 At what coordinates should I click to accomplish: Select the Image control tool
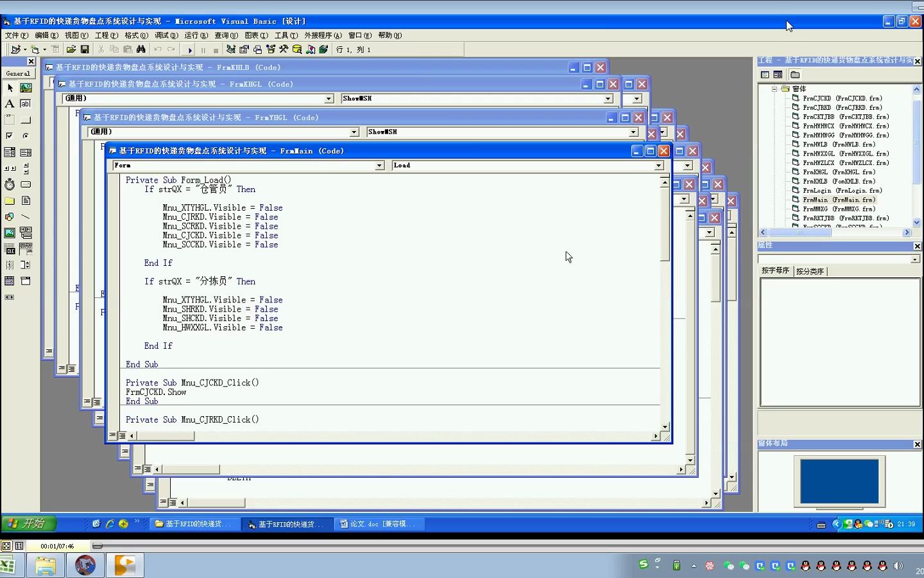point(10,232)
